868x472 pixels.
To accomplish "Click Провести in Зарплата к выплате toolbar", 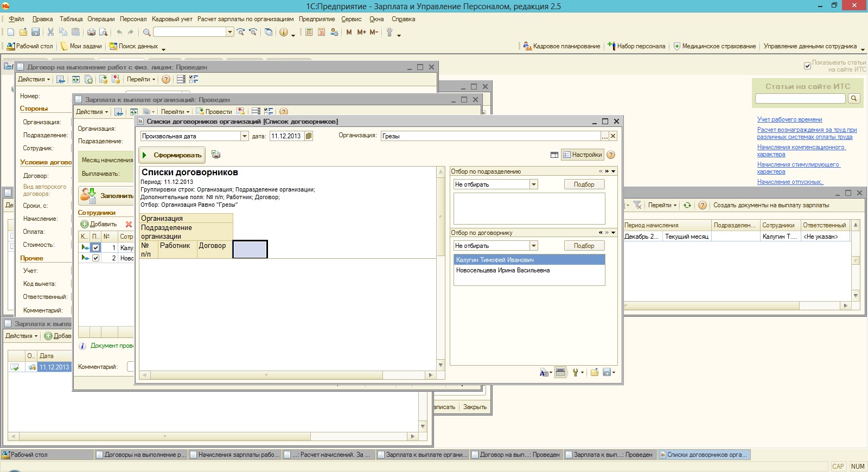I will [x=214, y=112].
